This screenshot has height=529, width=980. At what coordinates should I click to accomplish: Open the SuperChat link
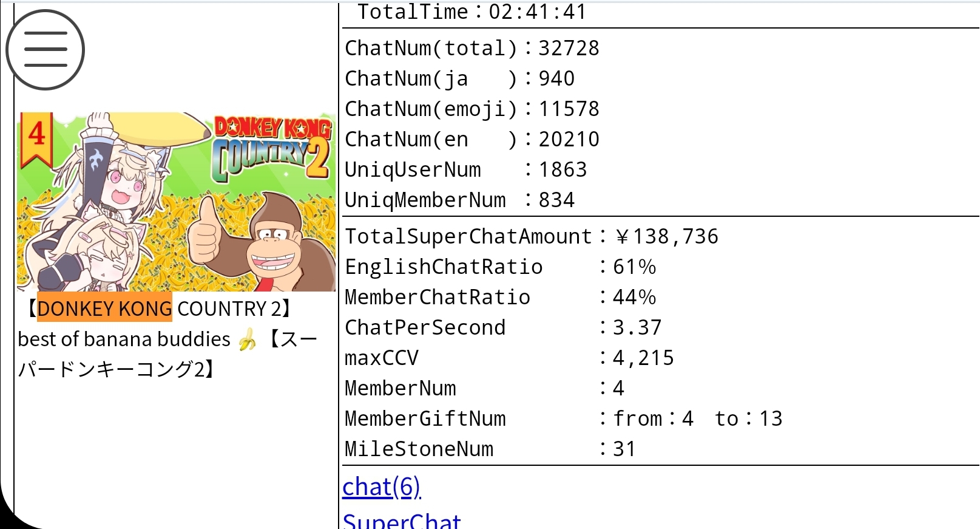(x=402, y=520)
